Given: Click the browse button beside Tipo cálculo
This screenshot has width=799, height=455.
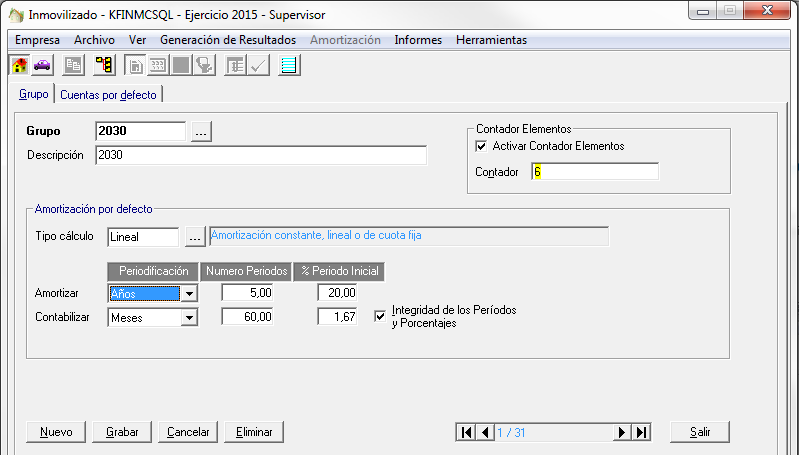Looking at the screenshot, I should 195,237.
